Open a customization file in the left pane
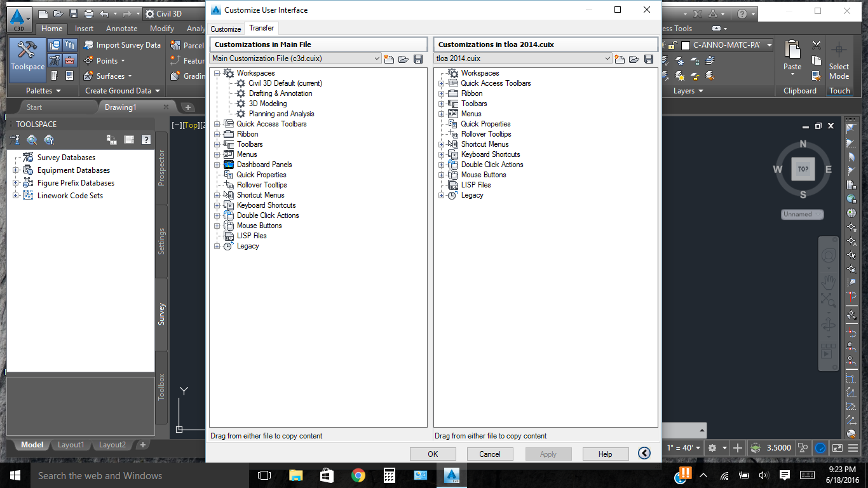The image size is (868, 488). (x=403, y=59)
